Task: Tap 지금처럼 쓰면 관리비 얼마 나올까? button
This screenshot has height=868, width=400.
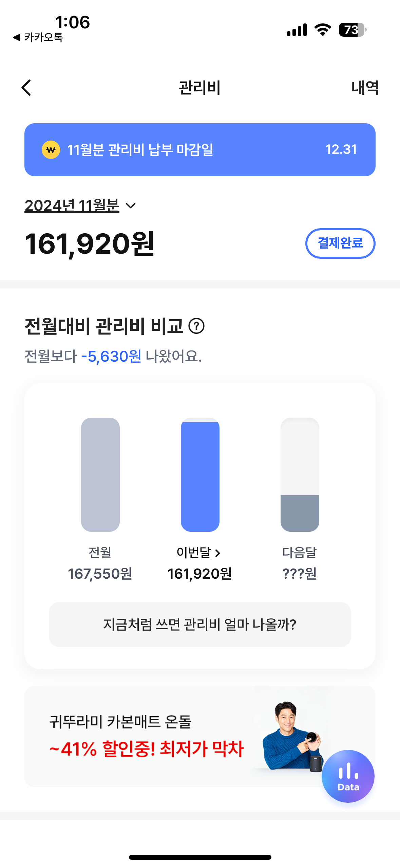Action: [200, 625]
